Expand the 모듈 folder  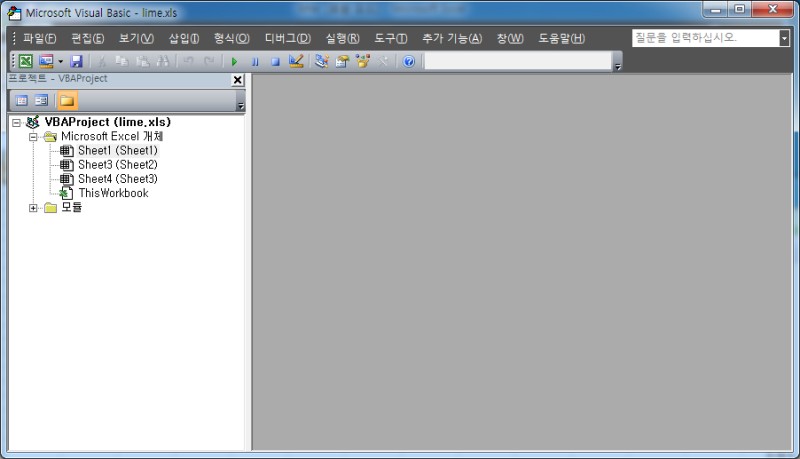pos(33,208)
